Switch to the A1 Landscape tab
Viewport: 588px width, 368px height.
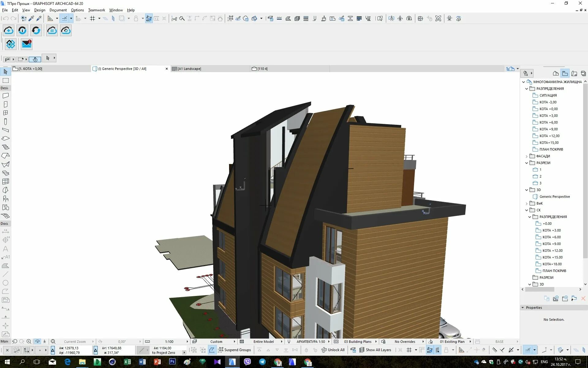coord(189,69)
